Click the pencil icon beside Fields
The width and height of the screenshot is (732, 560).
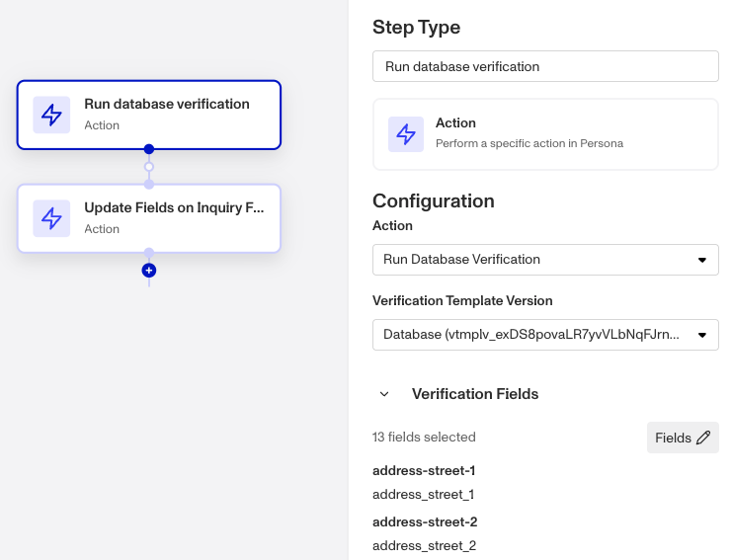click(703, 438)
